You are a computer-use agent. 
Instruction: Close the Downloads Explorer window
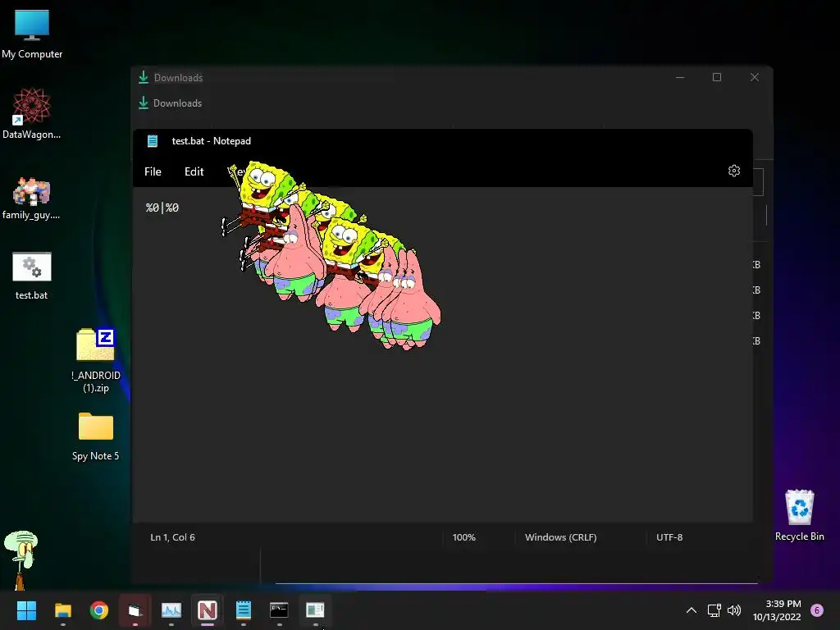(x=755, y=77)
